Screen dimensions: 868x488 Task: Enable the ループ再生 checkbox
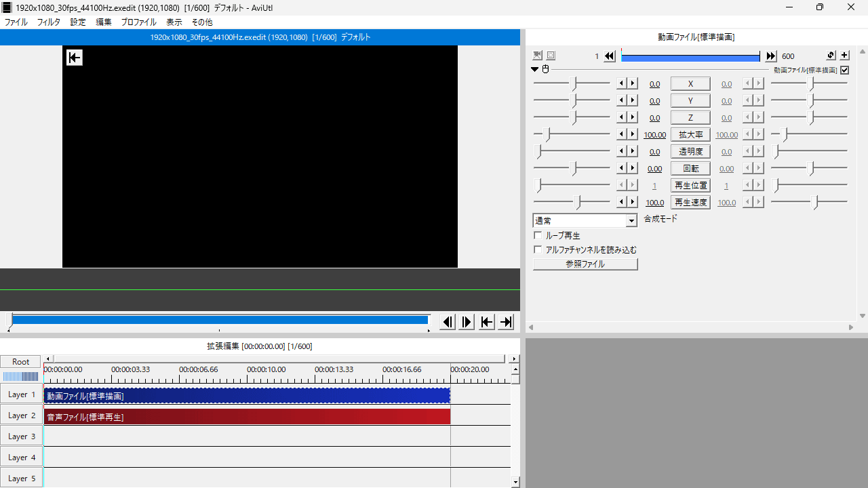(x=538, y=236)
